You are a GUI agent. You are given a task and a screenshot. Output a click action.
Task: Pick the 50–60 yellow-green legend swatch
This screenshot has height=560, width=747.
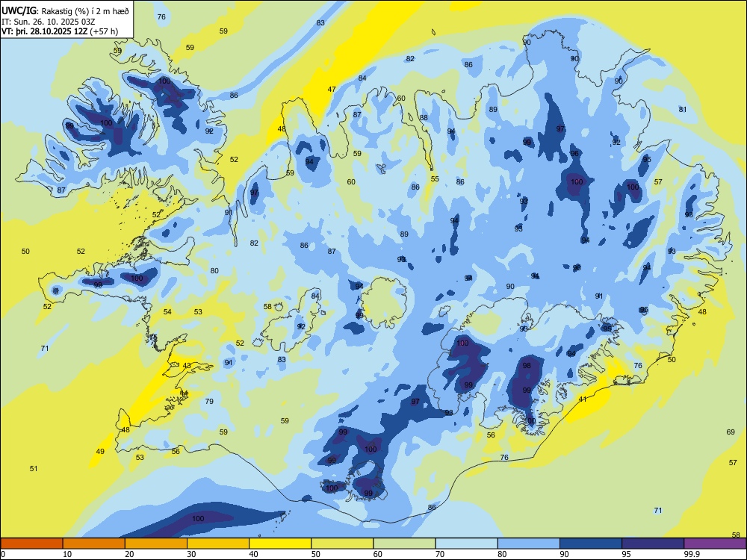(342, 544)
